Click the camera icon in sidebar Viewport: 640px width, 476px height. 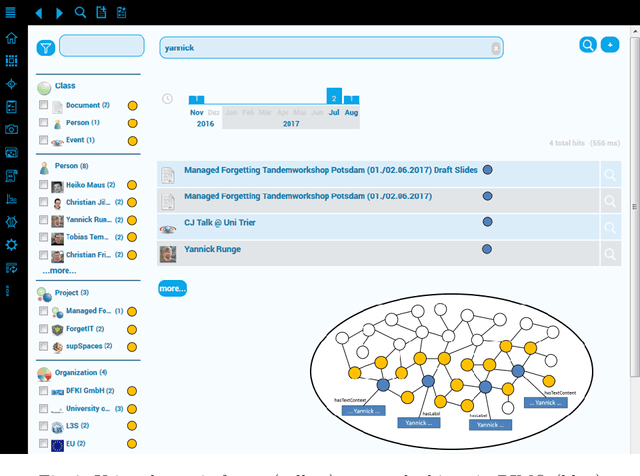[x=11, y=130]
